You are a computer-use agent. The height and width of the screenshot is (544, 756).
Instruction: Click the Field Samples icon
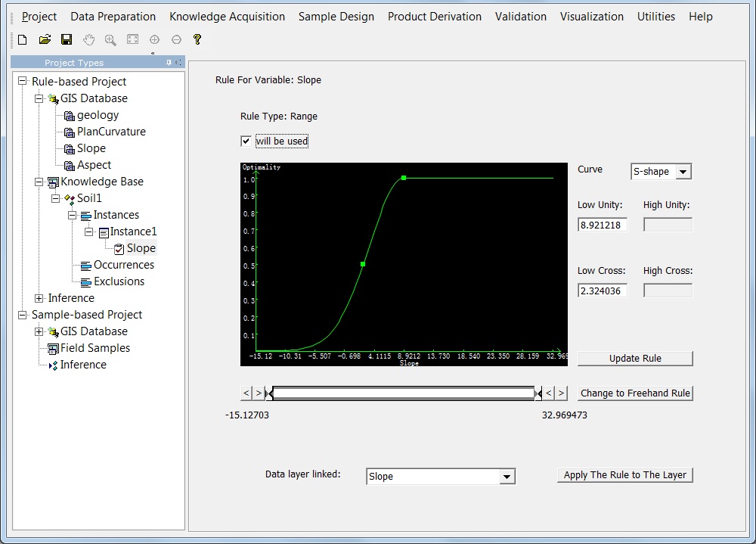53,349
